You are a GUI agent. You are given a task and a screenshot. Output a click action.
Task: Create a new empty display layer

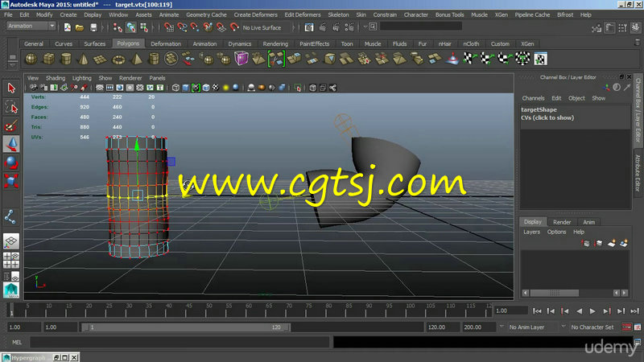pyautogui.click(x=612, y=244)
